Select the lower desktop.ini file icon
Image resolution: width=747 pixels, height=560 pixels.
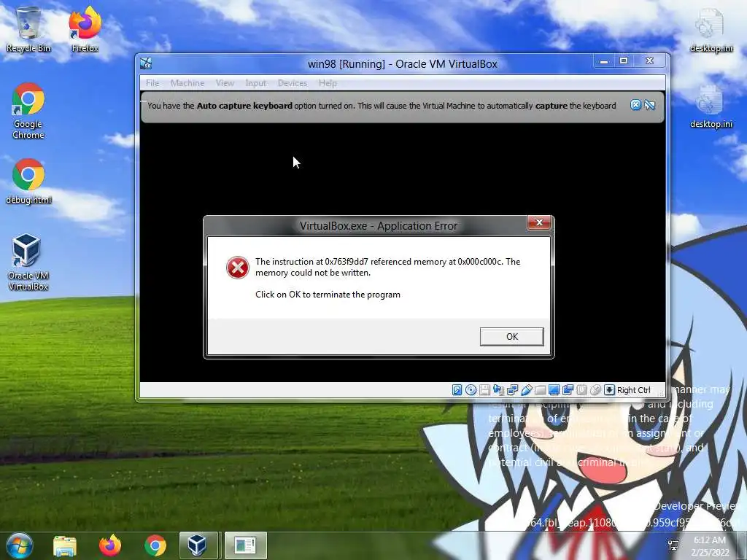711,106
